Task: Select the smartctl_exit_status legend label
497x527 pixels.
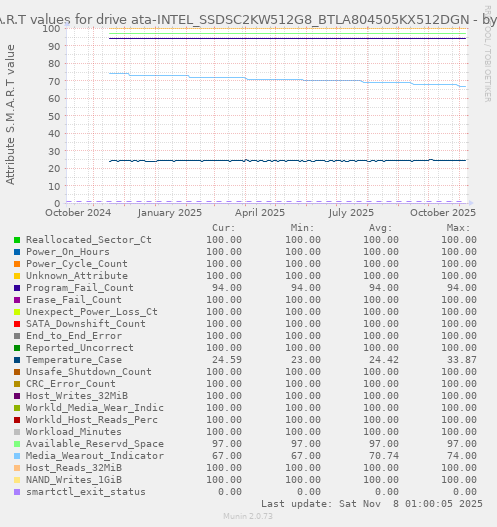Action: tap(86, 492)
